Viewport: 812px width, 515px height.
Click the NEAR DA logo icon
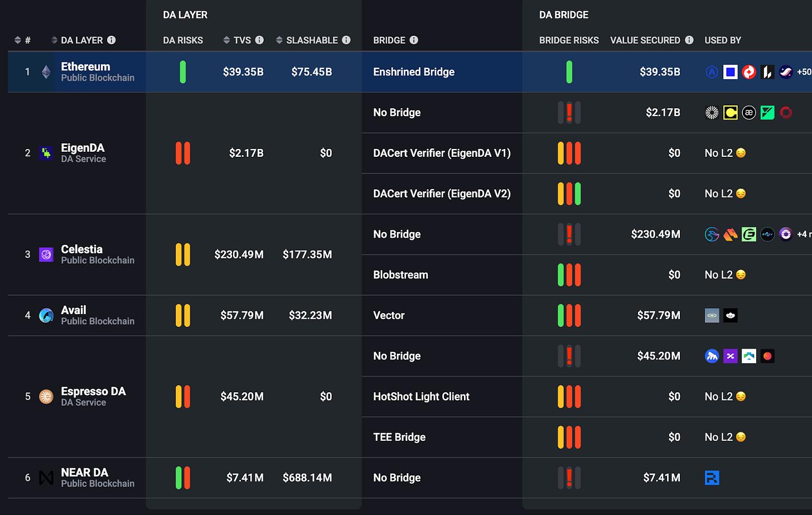(46, 478)
